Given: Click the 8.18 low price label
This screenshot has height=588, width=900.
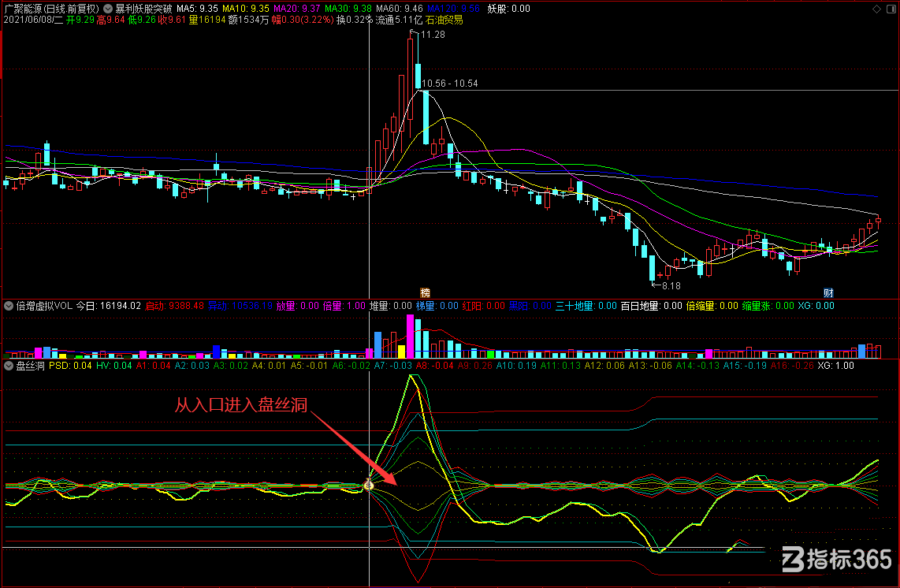Looking at the screenshot, I should [671, 286].
